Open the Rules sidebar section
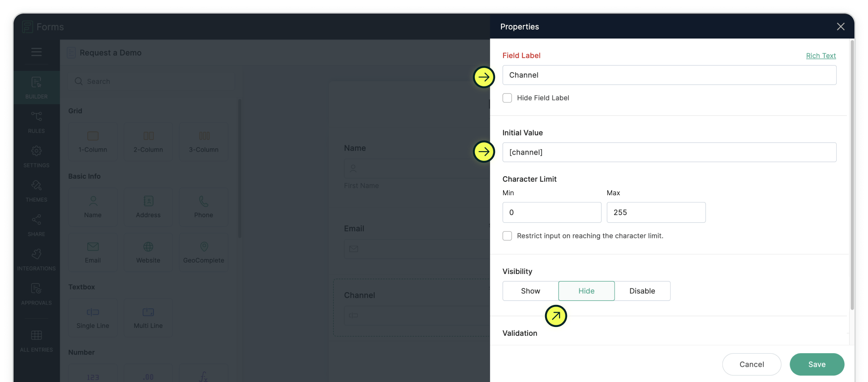Screen dimensions: 868x382 point(36,122)
